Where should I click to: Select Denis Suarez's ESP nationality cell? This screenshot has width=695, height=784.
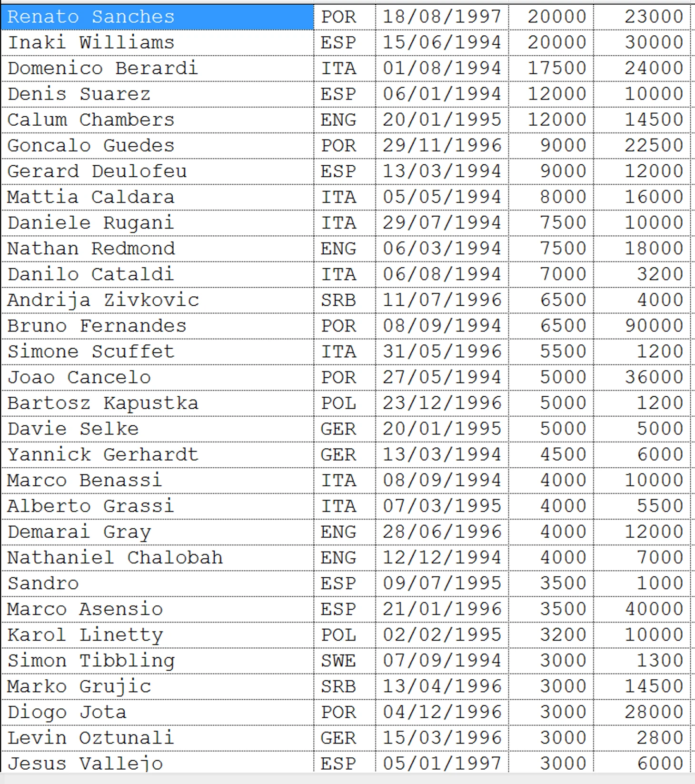coord(345,94)
